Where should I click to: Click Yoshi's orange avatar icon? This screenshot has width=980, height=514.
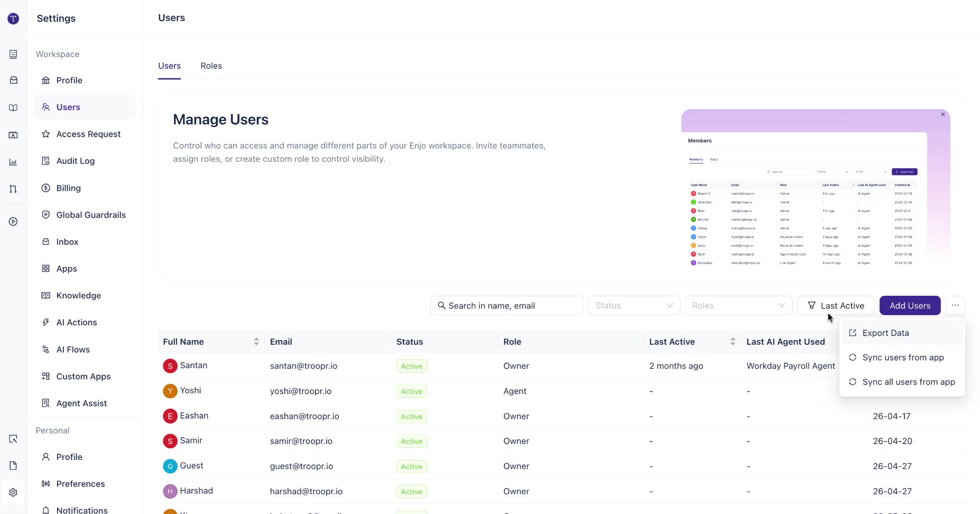point(170,391)
